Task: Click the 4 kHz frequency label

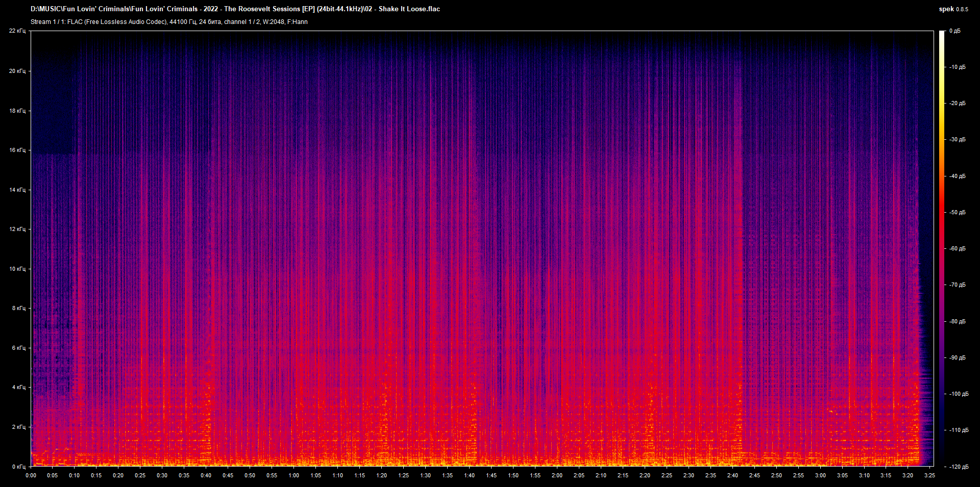Action: pos(19,387)
